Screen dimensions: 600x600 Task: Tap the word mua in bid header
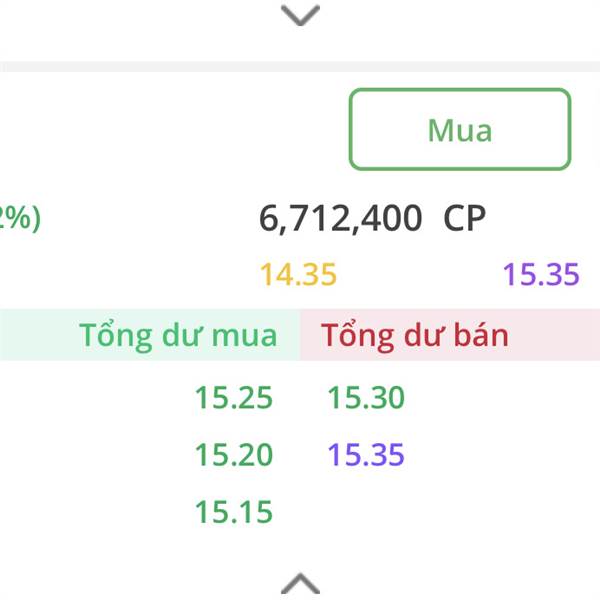pyautogui.click(x=244, y=336)
